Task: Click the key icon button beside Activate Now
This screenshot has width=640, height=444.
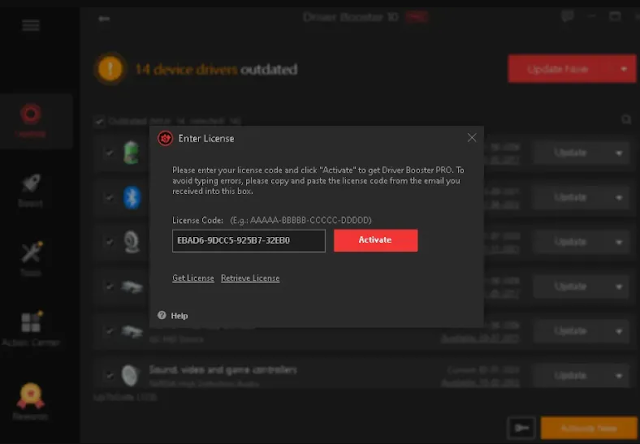Action: click(x=521, y=428)
